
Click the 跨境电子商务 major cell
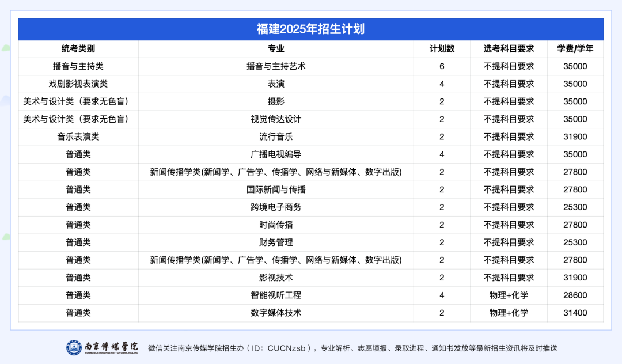pos(276,207)
